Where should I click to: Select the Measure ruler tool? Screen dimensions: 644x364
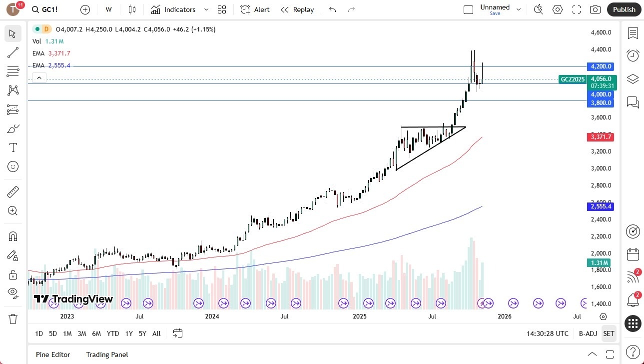[12, 191]
